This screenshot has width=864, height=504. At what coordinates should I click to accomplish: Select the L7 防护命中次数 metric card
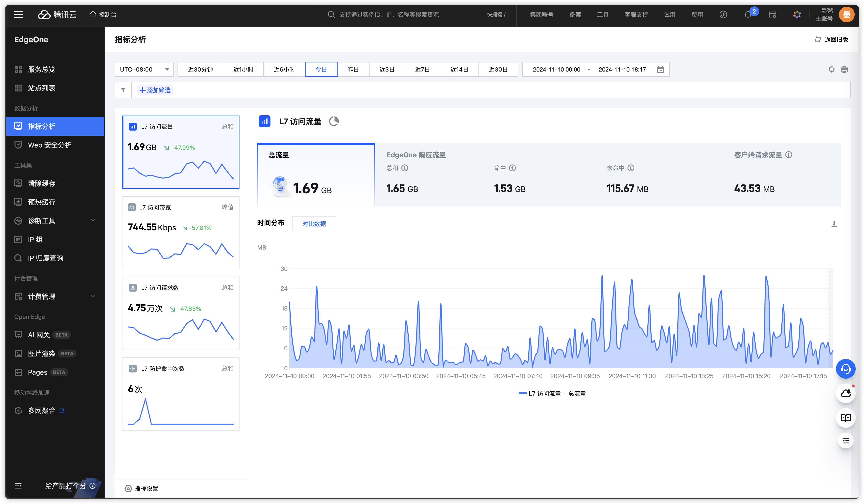pyautogui.click(x=181, y=394)
